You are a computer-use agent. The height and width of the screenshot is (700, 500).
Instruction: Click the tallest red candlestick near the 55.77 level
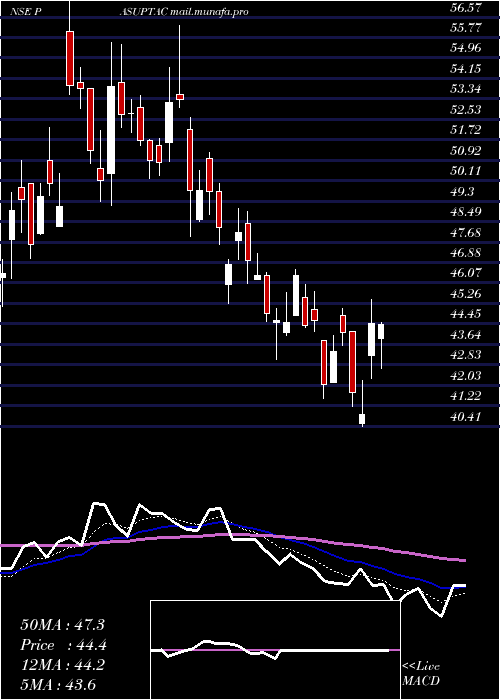coord(70,58)
